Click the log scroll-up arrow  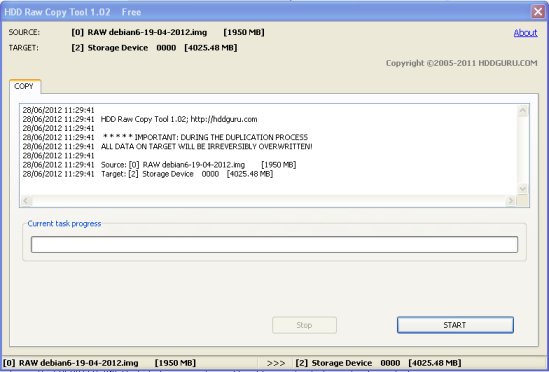point(522,111)
